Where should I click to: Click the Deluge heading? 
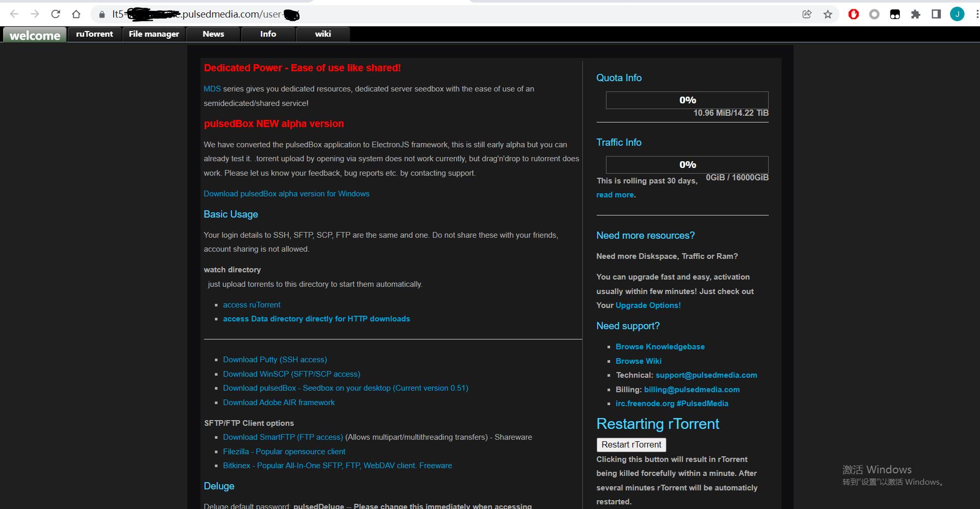(219, 486)
